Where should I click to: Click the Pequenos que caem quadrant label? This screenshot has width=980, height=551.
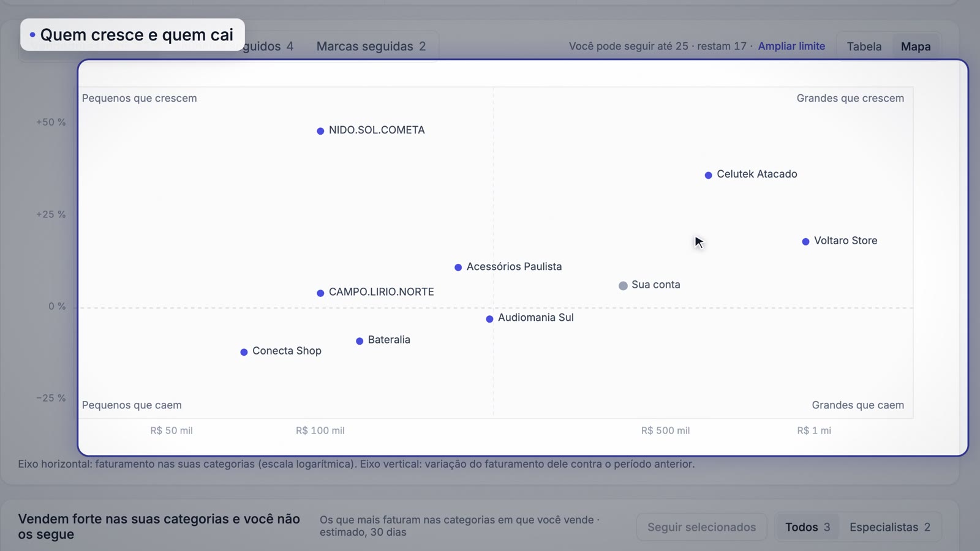(x=132, y=405)
